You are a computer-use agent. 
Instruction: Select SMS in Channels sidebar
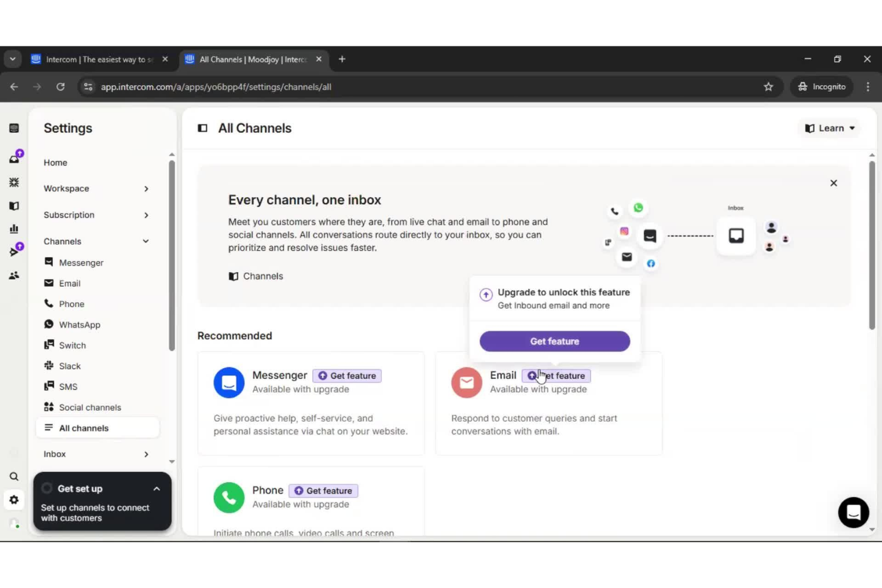point(68,387)
